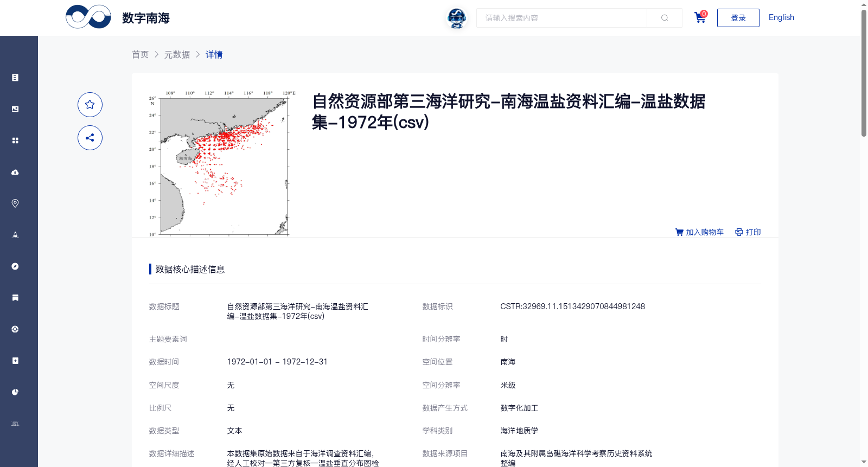Image resolution: width=868 pixels, height=467 pixels.
Task: Click the page vertical scrollbar thumb
Action: [864, 73]
